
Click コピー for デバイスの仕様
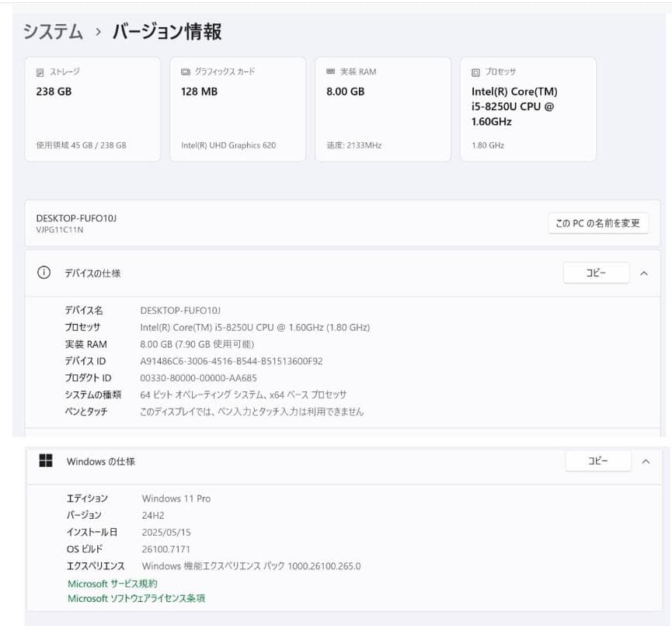tap(596, 273)
